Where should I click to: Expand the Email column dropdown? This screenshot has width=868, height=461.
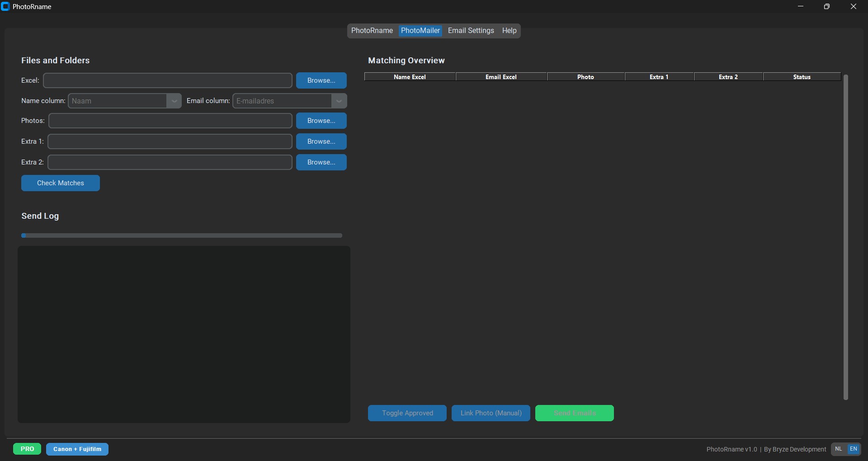click(339, 101)
